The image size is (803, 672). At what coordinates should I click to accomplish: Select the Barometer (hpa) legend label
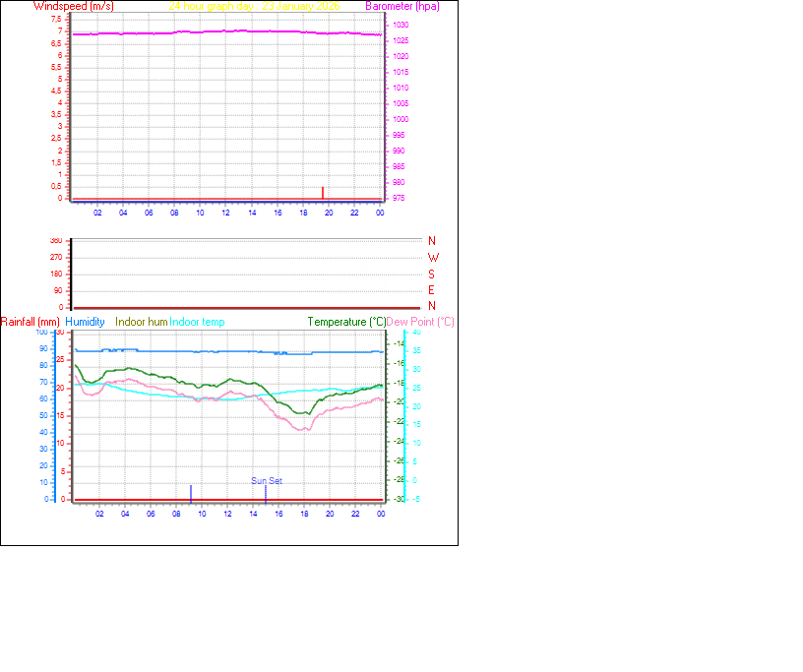tap(401, 6)
